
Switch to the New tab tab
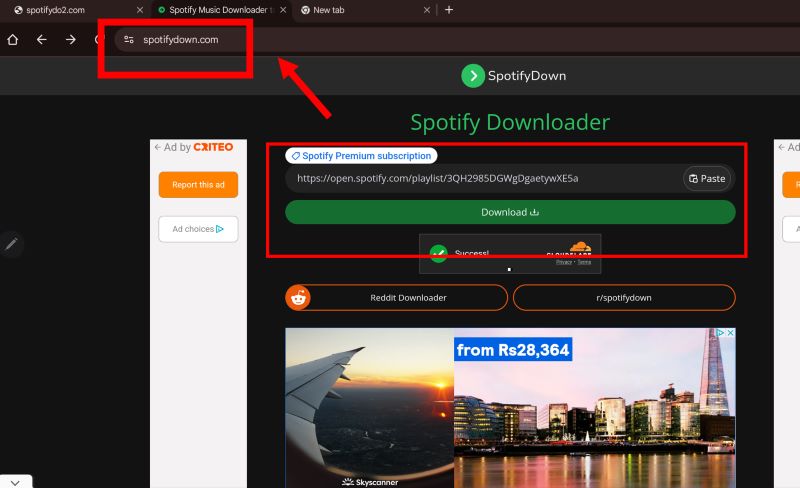click(x=329, y=10)
